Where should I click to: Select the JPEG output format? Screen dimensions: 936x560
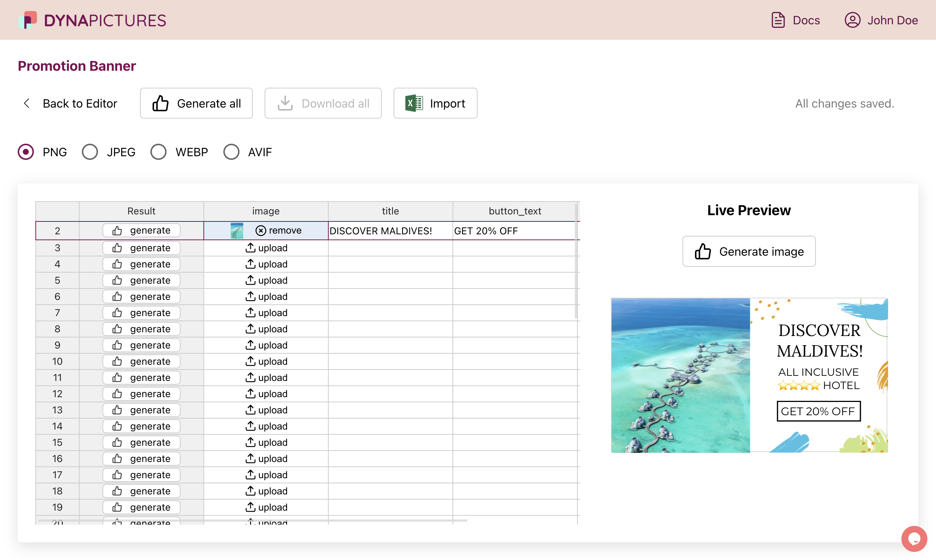[x=90, y=152]
